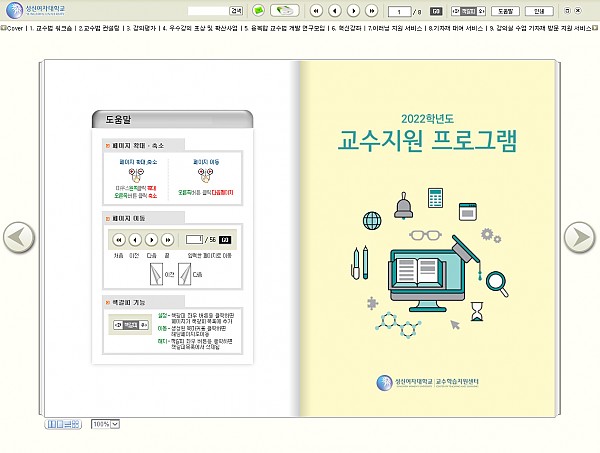Click the small icon after the last chapter

[x=595, y=28]
